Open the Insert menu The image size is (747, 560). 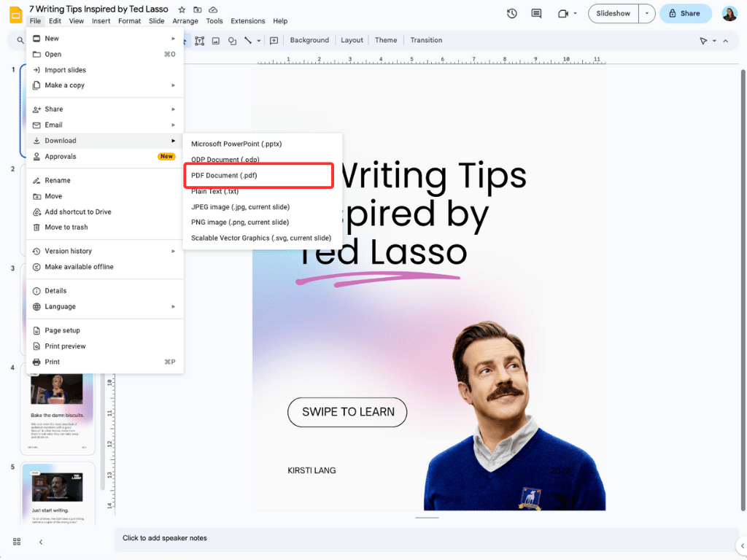(x=101, y=21)
